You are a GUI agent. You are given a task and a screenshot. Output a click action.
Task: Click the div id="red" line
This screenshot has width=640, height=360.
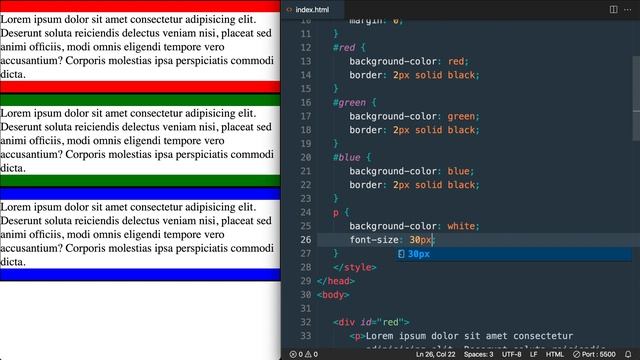371,322
